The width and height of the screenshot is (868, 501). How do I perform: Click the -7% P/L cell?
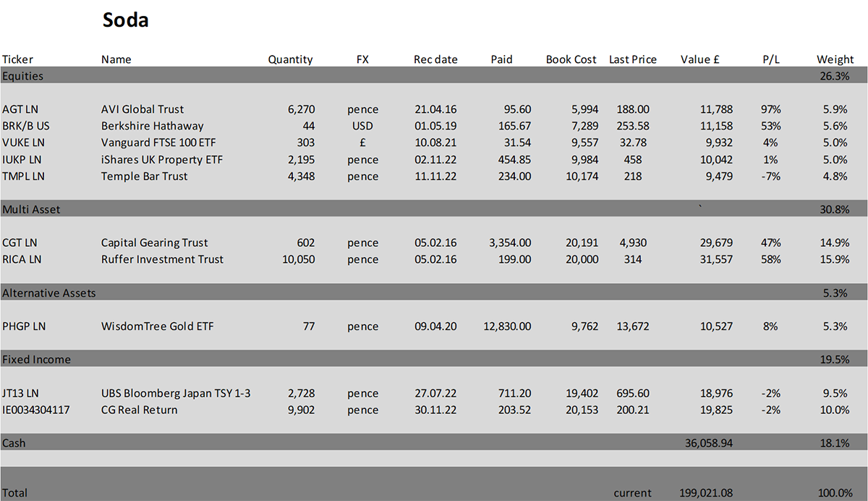(x=771, y=176)
